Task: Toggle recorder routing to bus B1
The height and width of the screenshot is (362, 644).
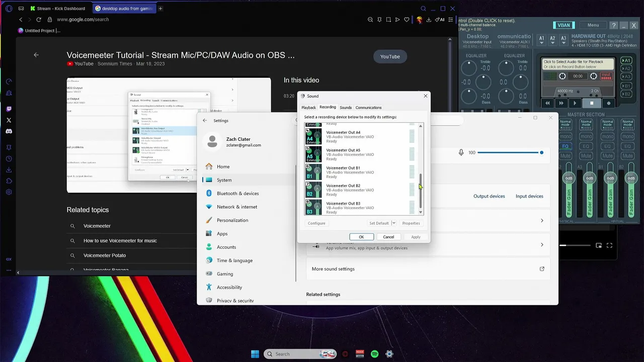Action: tap(626, 86)
